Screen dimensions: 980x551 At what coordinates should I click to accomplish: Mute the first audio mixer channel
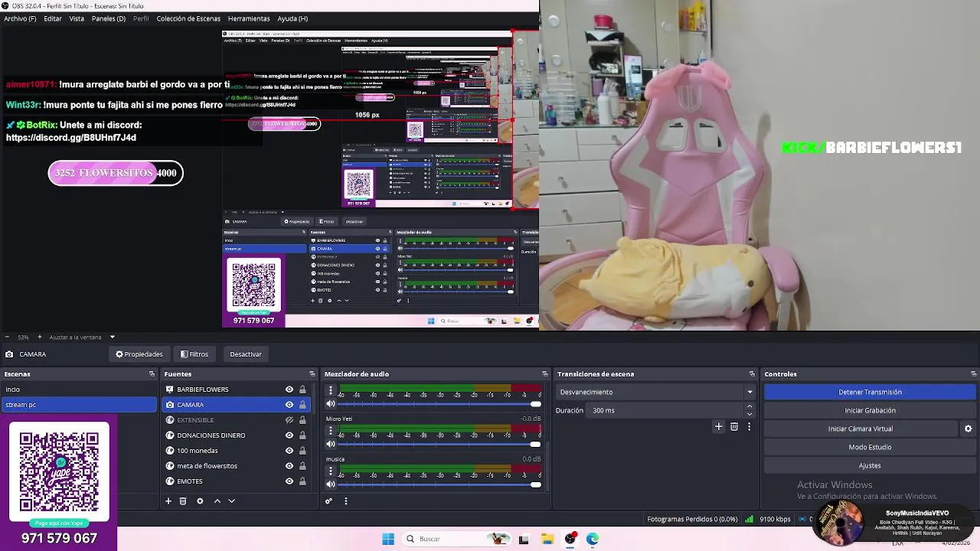click(331, 404)
